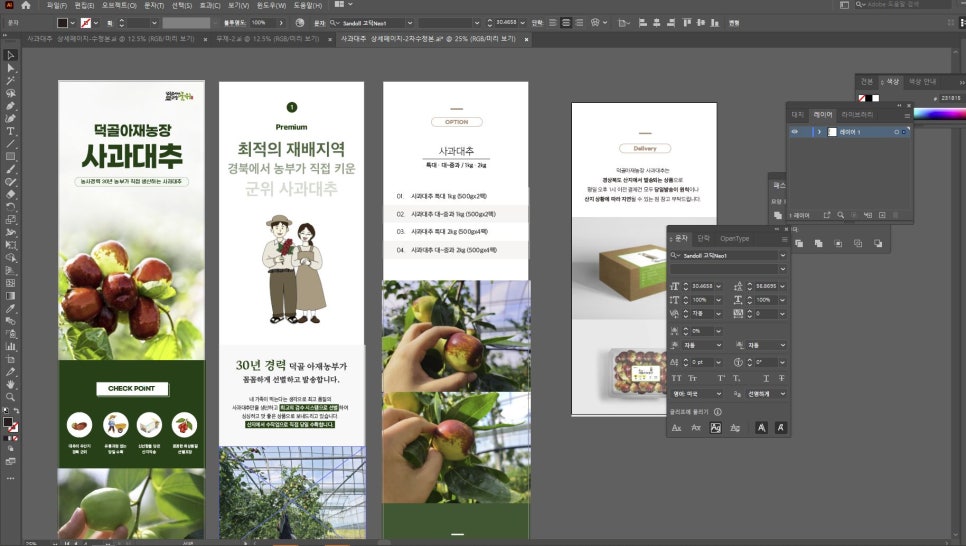Select the Rotate tool
966x546 pixels.
10,207
